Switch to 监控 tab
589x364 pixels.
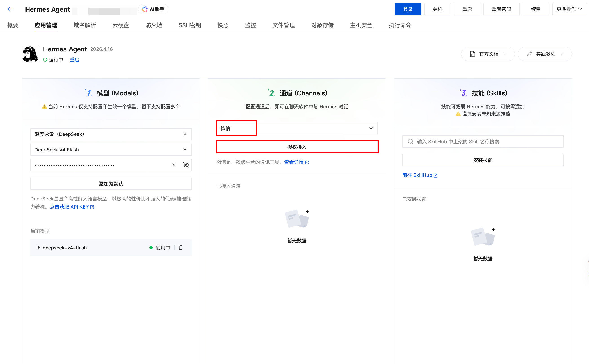pos(250,25)
